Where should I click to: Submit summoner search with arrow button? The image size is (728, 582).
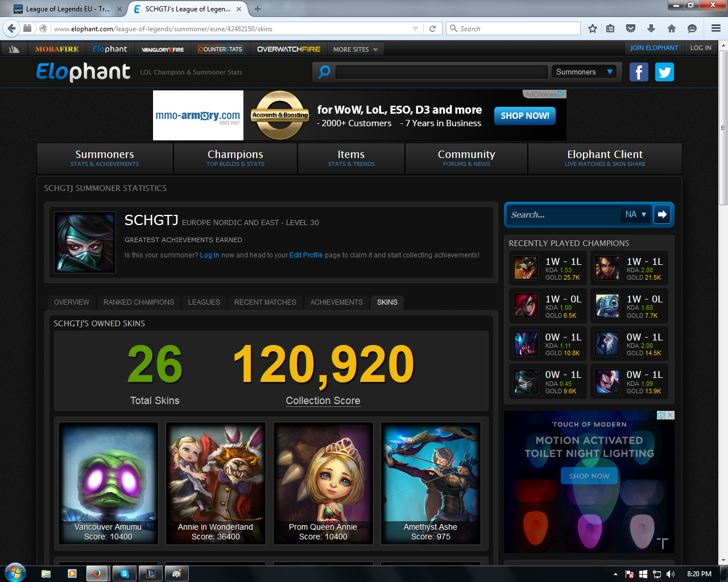click(x=662, y=214)
